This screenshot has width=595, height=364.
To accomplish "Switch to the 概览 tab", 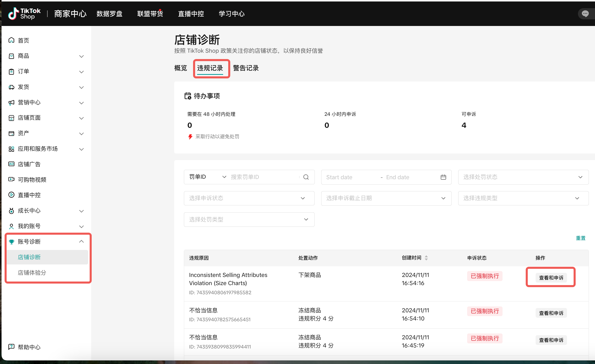I will pos(181,68).
